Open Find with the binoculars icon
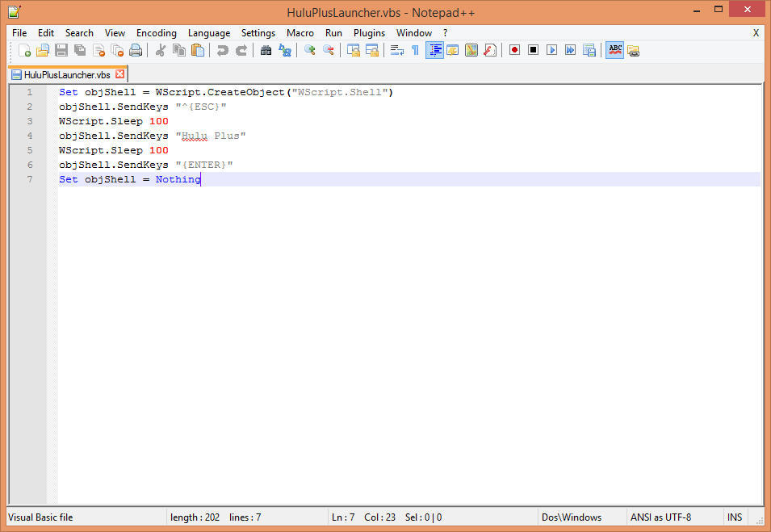 (266, 50)
